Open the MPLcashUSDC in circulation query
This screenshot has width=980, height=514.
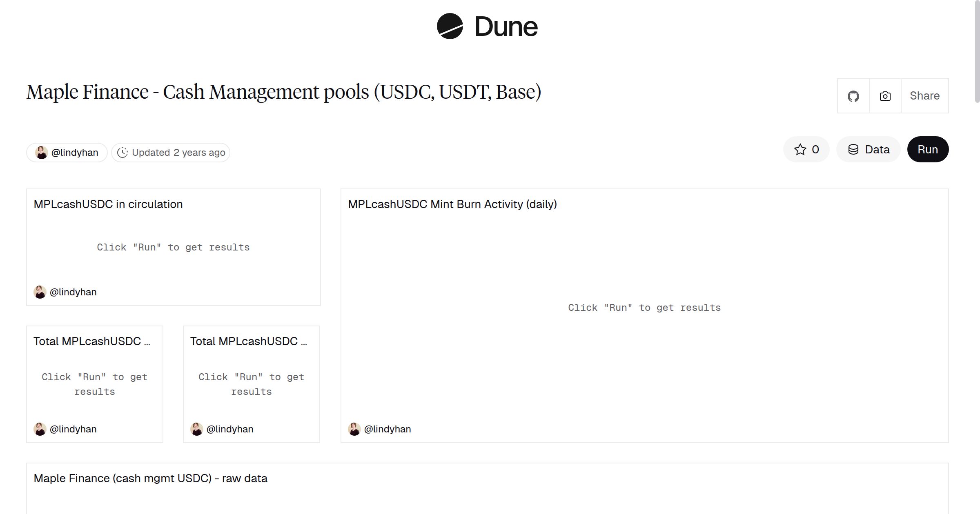point(108,204)
